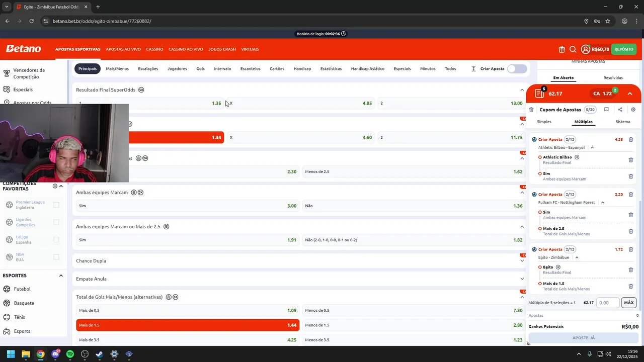The height and width of the screenshot is (362, 644).
Task: Expand the Chance Dupla market
Action: coord(522,261)
